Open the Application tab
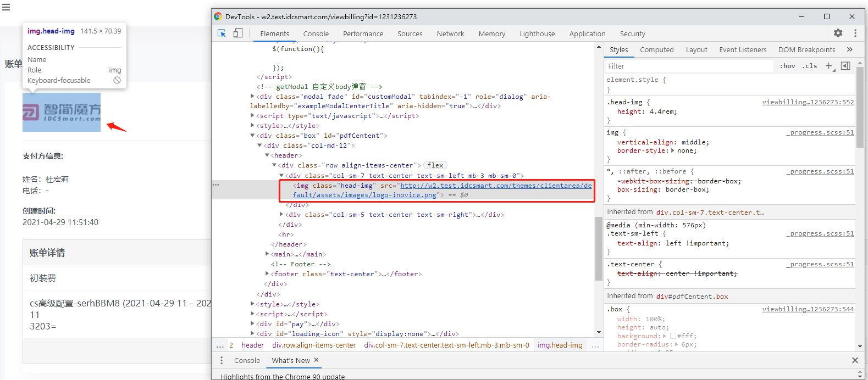Viewport: 868px width, 380px height. [587, 33]
